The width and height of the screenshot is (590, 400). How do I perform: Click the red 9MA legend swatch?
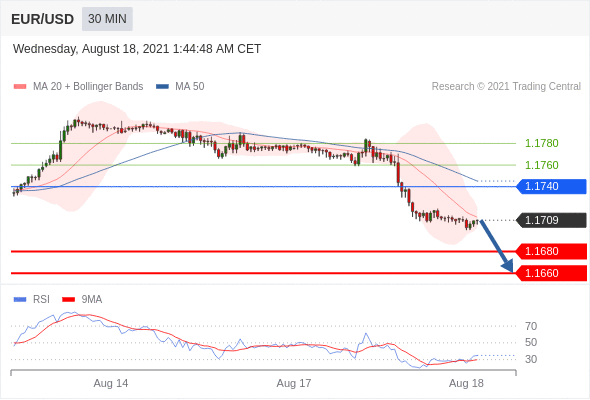point(68,300)
